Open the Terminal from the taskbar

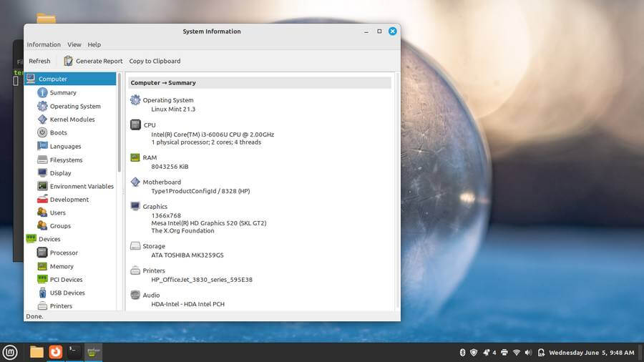pyautogui.click(x=74, y=352)
